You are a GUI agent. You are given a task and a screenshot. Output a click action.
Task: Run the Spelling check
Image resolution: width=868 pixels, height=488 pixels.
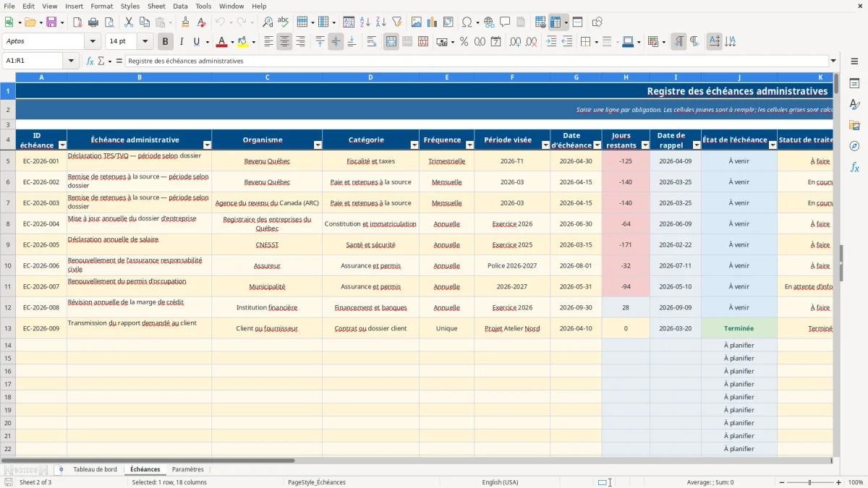pos(284,22)
